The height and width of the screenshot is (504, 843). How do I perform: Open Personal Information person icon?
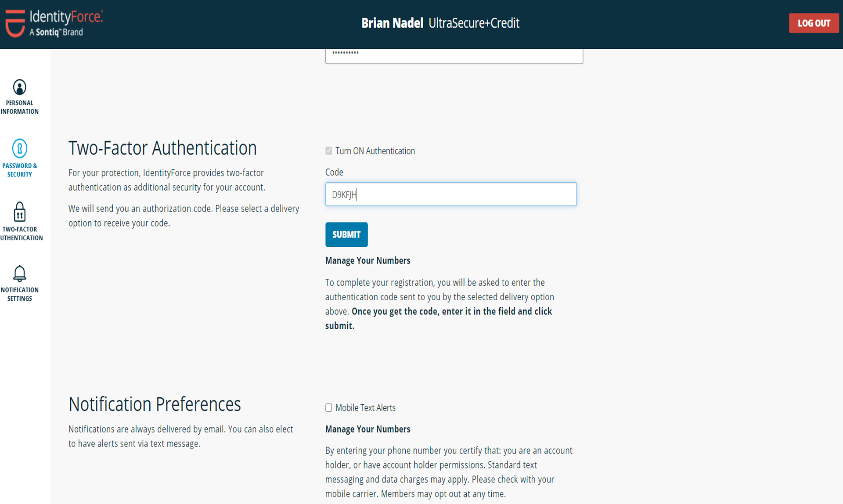pyautogui.click(x=19, y=87)
